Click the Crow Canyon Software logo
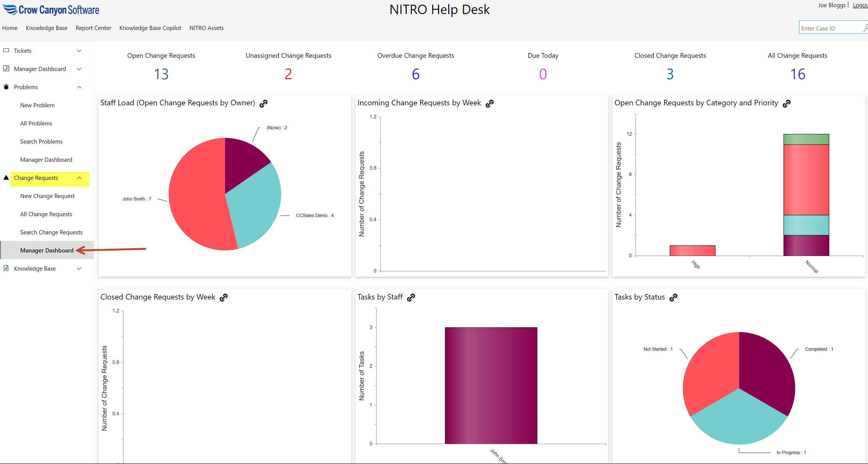Viewport: 868px width, 464px height. 51,10
